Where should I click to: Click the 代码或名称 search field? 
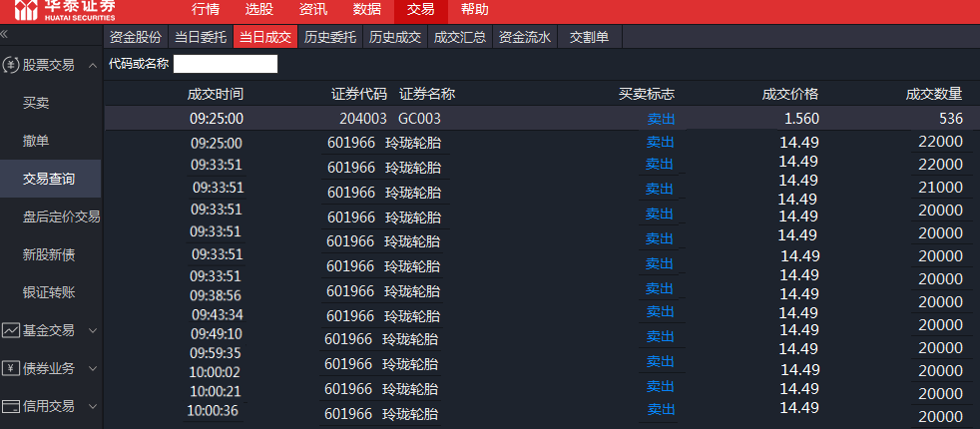tap(225, 64)
